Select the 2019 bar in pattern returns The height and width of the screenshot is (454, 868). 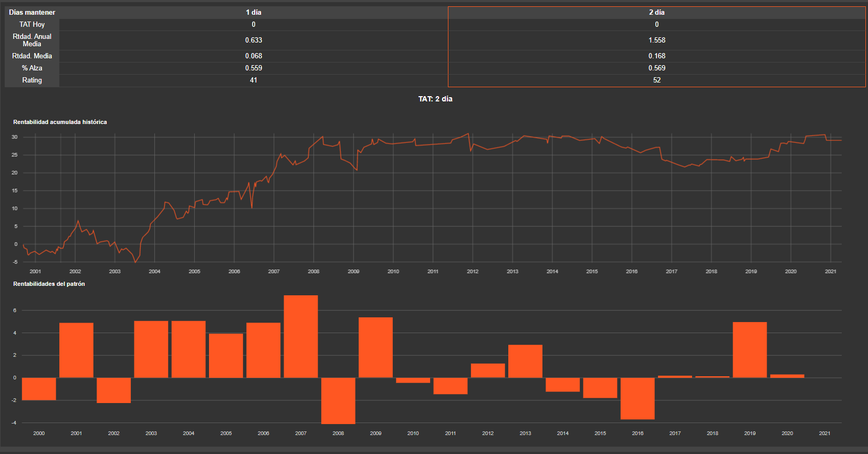pyautogui.click(x=749, y=349)
